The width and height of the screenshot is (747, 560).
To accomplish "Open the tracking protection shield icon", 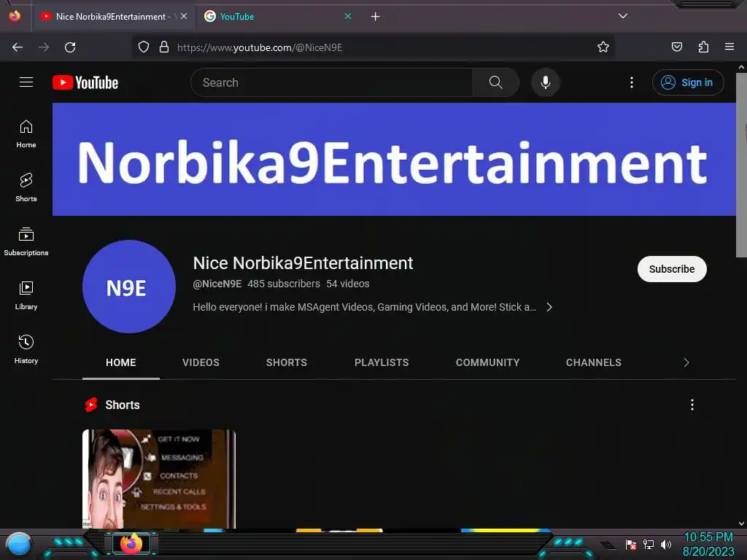I will 144,47.
